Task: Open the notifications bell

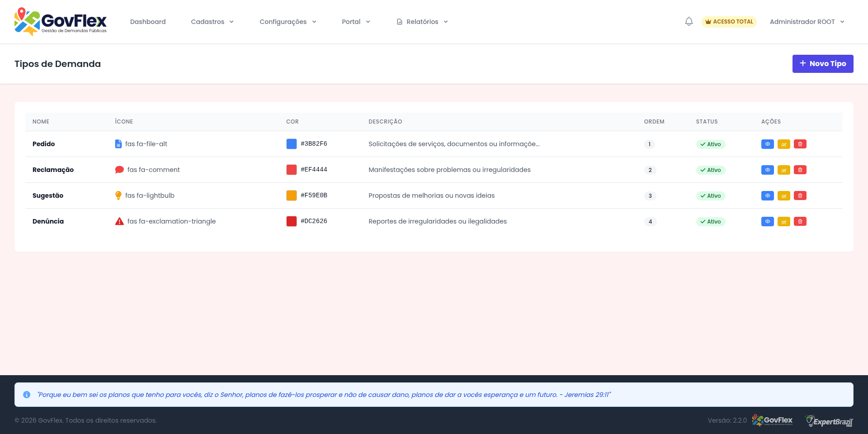Action: pos(689,21)
